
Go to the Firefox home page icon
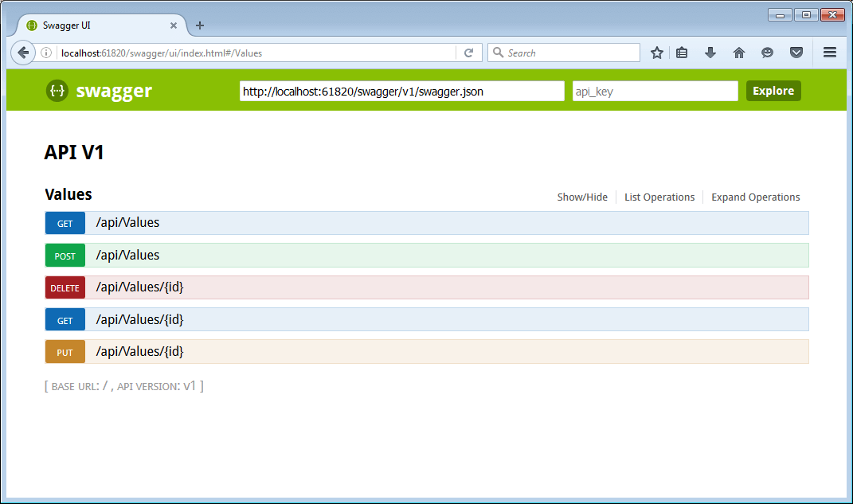(x=739, y=53)
